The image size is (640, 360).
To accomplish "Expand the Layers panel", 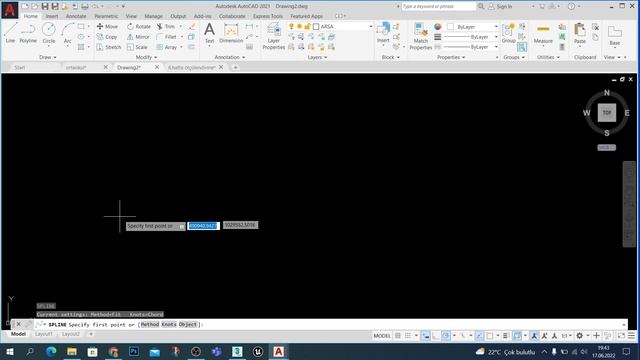I will point(317,57).
